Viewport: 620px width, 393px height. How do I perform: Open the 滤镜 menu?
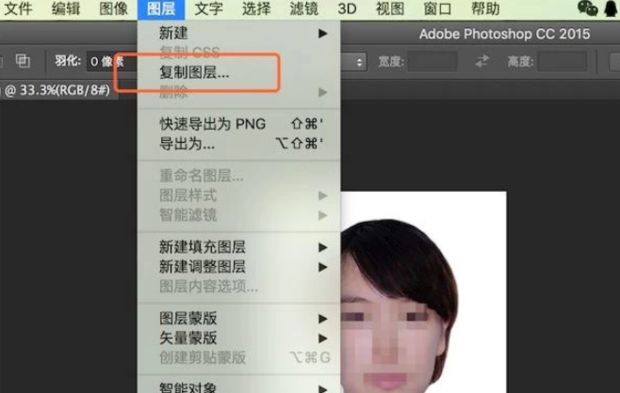click(x=304, y=9)
